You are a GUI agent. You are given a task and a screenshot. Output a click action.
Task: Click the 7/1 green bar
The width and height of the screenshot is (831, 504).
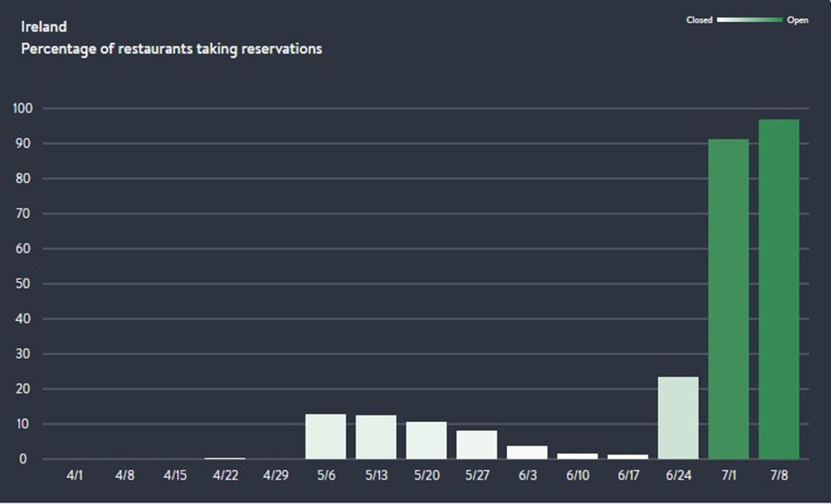[x=728, y=299]
